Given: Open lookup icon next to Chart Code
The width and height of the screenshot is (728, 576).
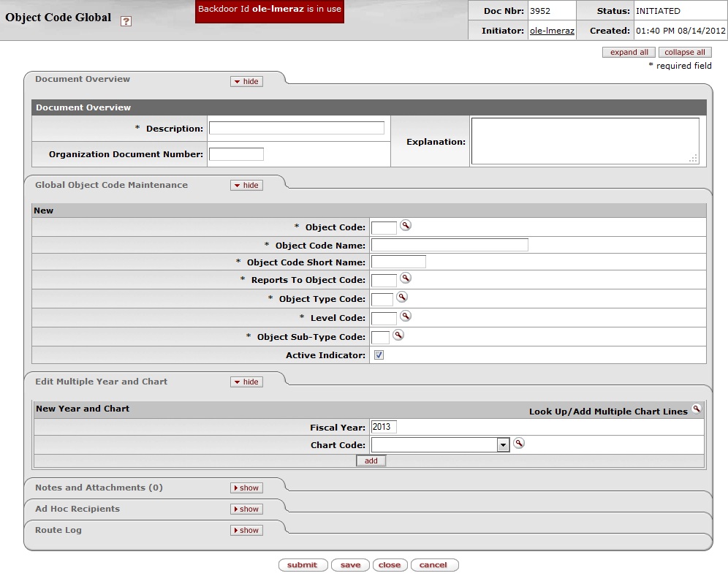Looking at the screenshot, I should point(519,444).
